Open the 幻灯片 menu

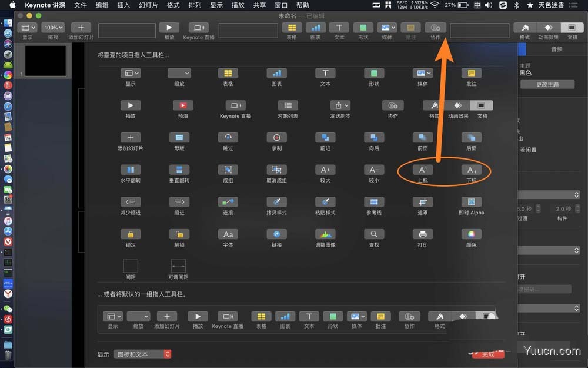click(x=149, y=5)
